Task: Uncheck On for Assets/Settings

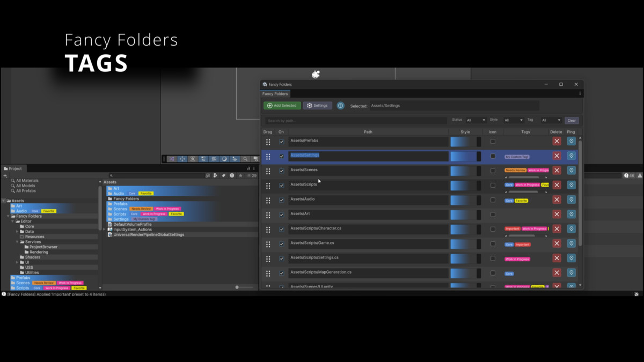Action: 281,157
